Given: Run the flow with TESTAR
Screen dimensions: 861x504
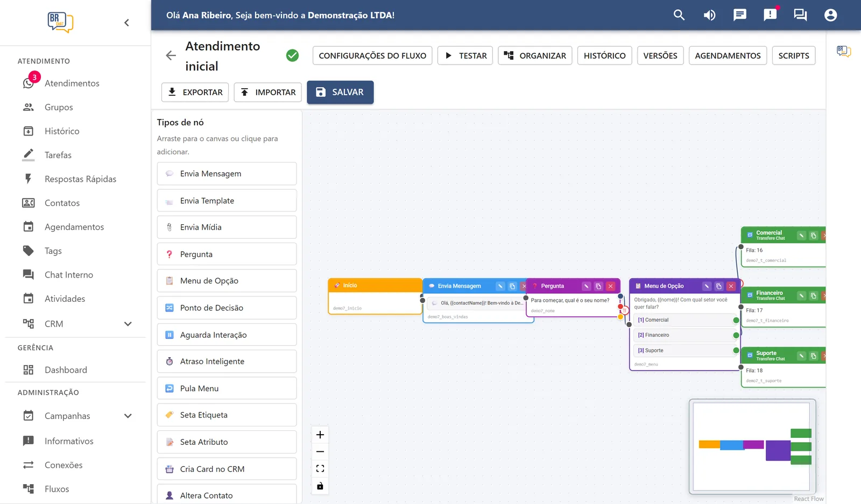Looking at the screenshot, I should (465, 55).
